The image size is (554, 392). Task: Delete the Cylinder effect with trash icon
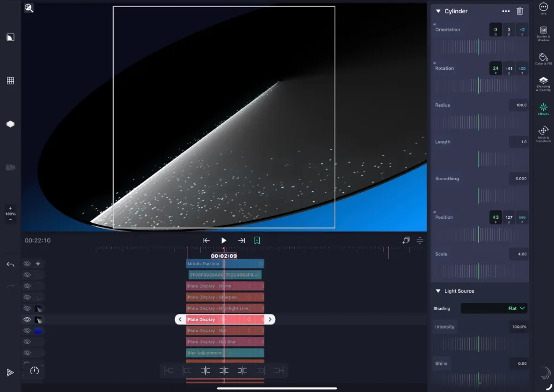(x=520, y=11)
